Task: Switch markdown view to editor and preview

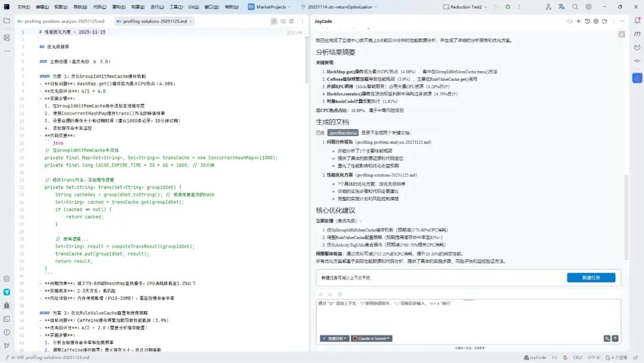Action: (283, 21)
